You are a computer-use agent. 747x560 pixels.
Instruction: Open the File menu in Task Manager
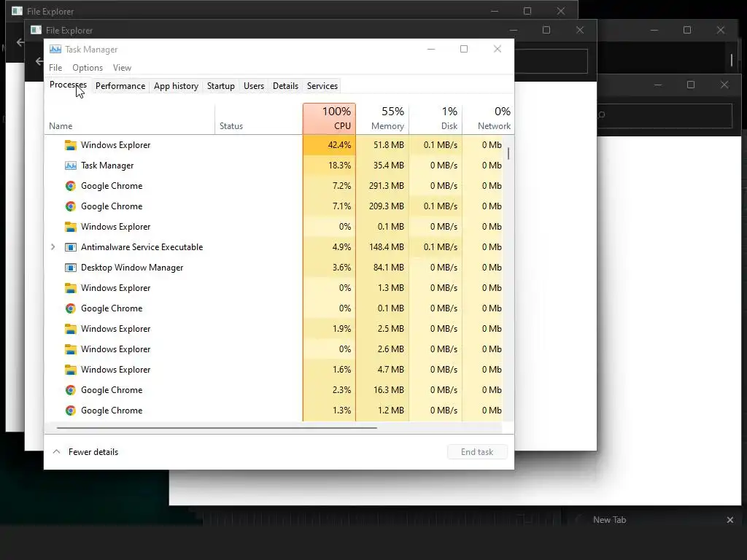[55, 68]
